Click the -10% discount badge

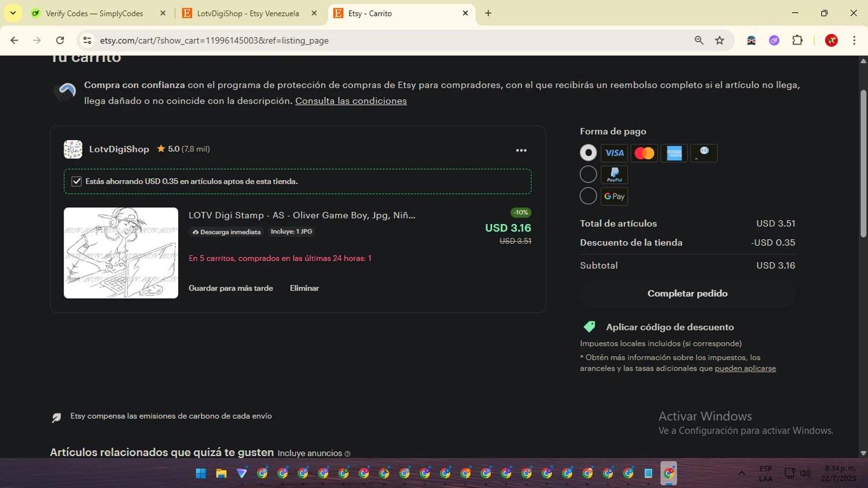point(521,212)
